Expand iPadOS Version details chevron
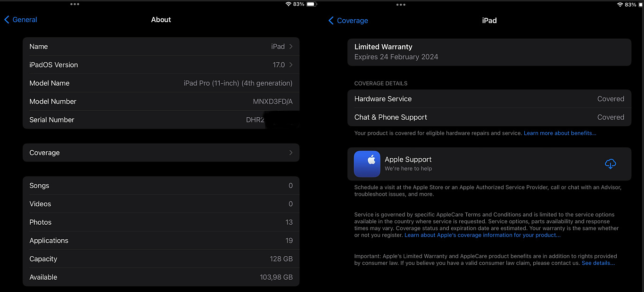Image resolution: width=644 pixels, height=292 pixels. click(291, 65)
